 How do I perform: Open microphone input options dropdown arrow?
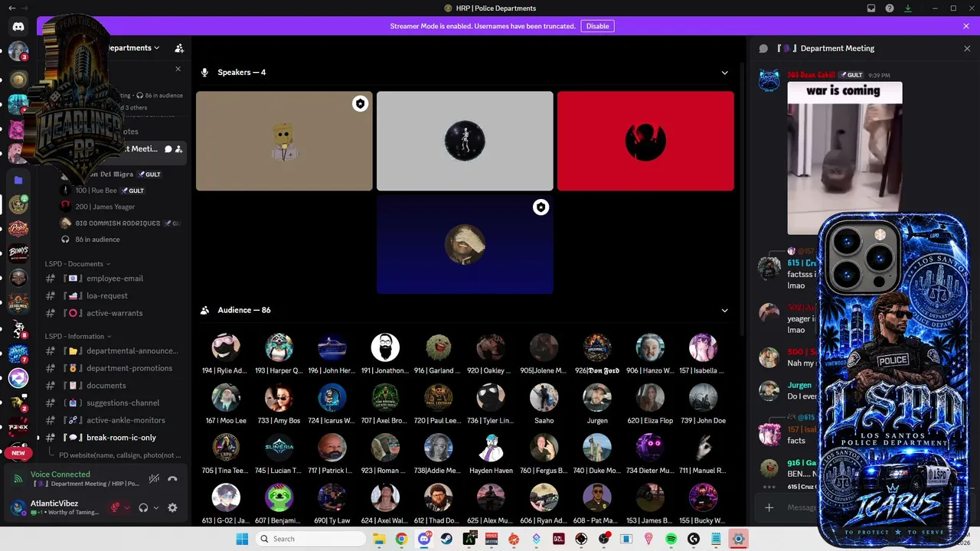click(127, 507)
